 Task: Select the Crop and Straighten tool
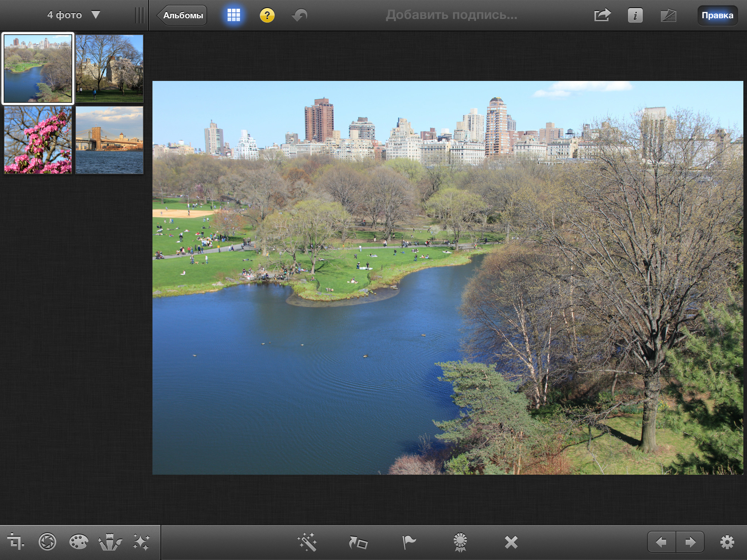(x=15, y=542)
